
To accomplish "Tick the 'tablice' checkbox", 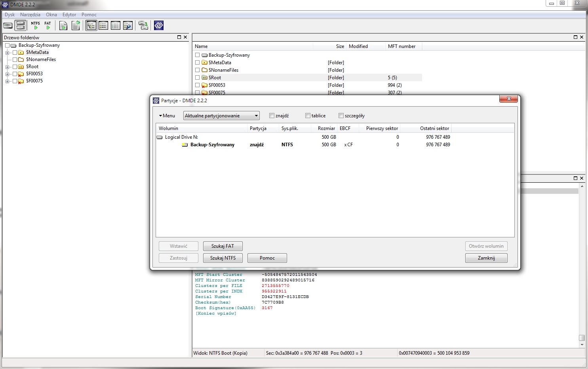I will click(x=308, y=116).
